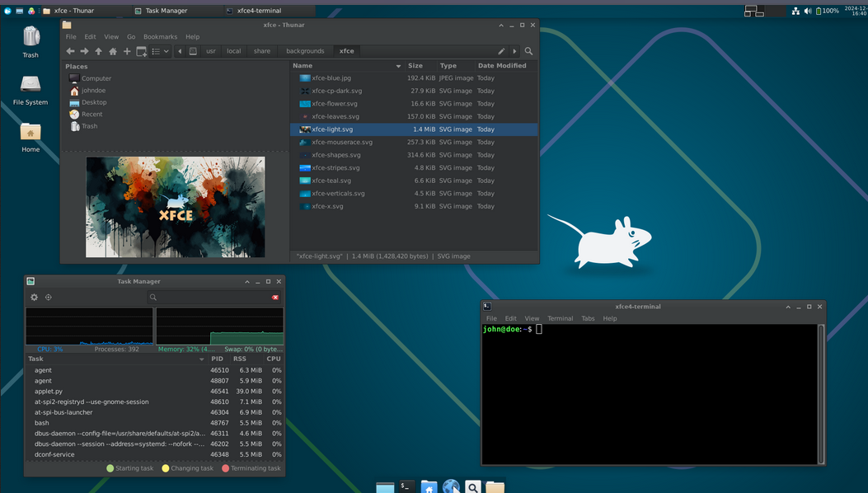Open Thunar's File menu
The height and width of the screenshot is (493, 868).
point(71,37)
